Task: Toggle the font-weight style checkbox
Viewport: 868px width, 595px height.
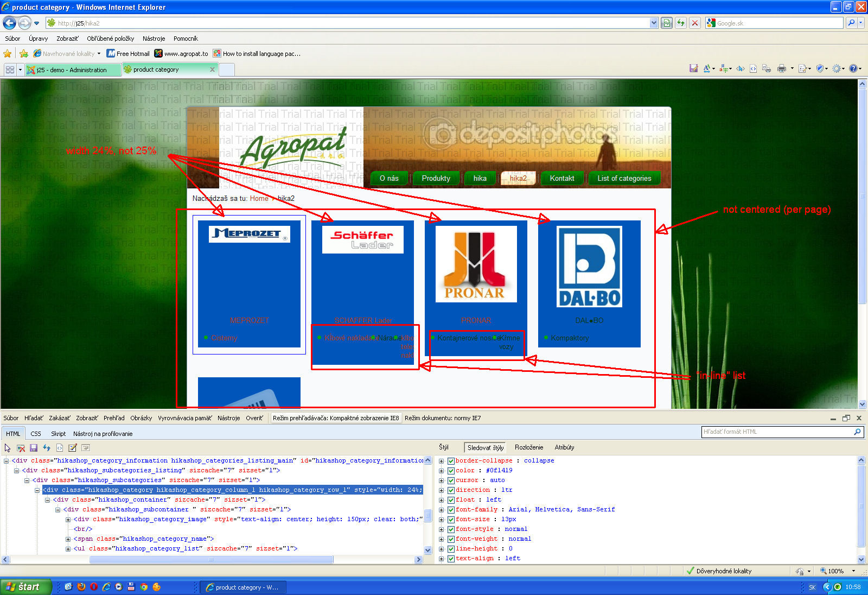Action: point(451,539)
